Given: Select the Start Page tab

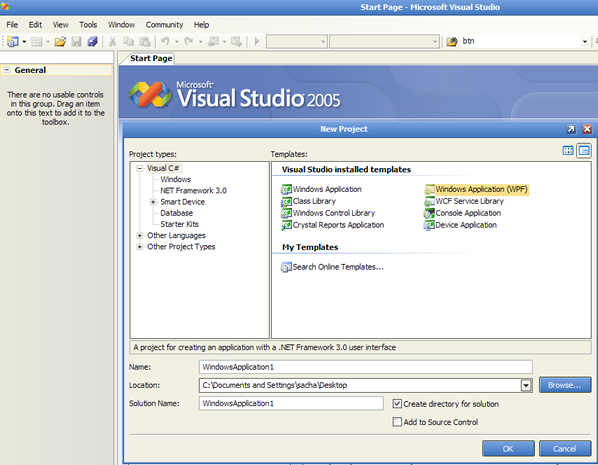Looking at the screenshot, I should pos(151,58).
